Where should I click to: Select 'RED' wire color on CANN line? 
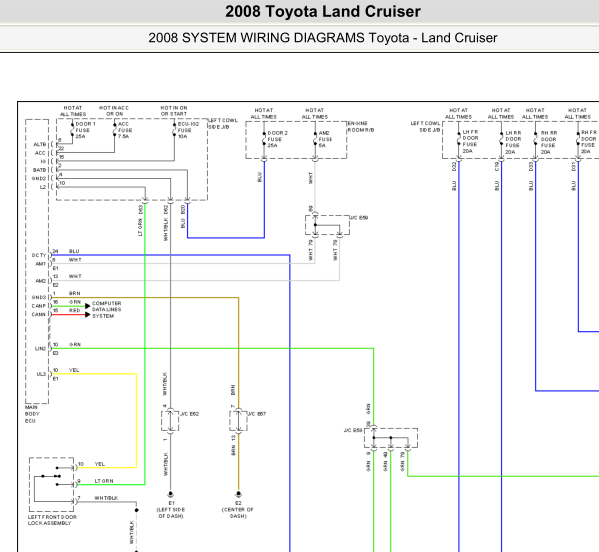(74, 311)
